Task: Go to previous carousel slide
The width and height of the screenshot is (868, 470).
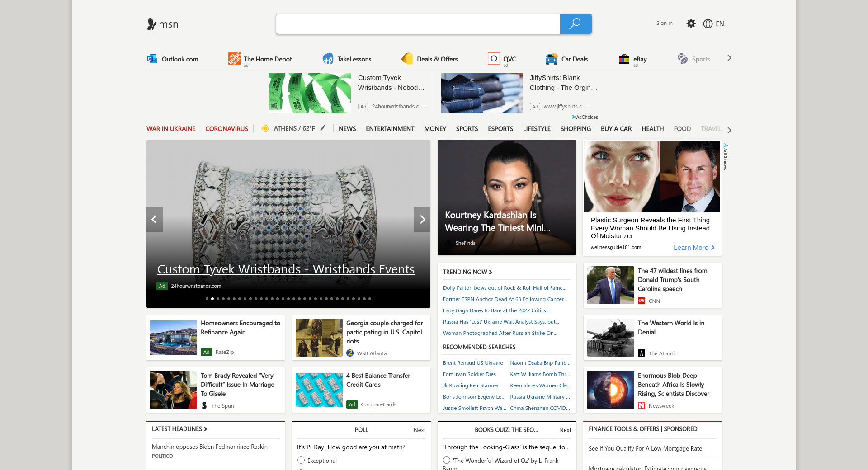Action: [x=154, y=219]
